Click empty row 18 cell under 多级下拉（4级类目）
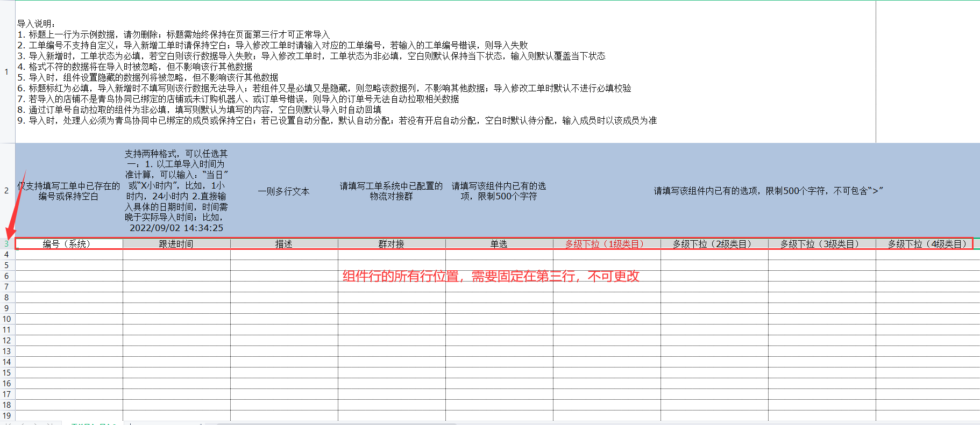The width and height of the screenshot is (980, 425). 928,405
